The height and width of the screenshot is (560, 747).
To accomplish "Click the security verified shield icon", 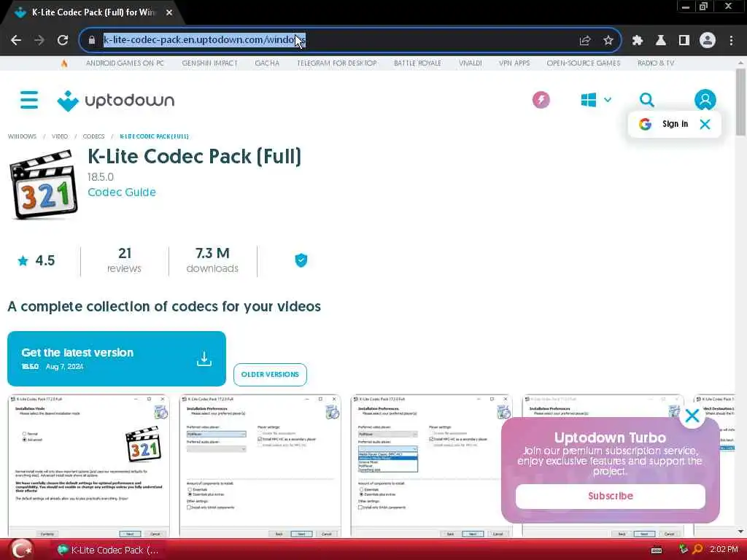I will click(x=301, y=260).
